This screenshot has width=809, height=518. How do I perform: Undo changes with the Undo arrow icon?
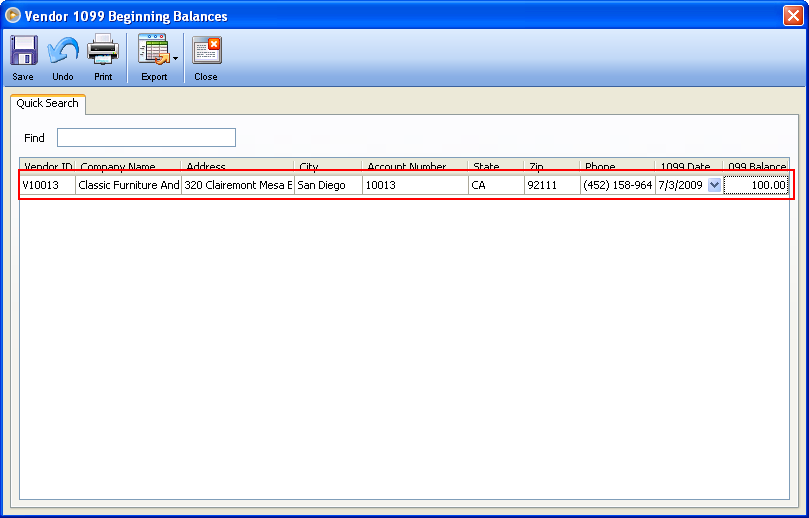[x=63, y=50]
